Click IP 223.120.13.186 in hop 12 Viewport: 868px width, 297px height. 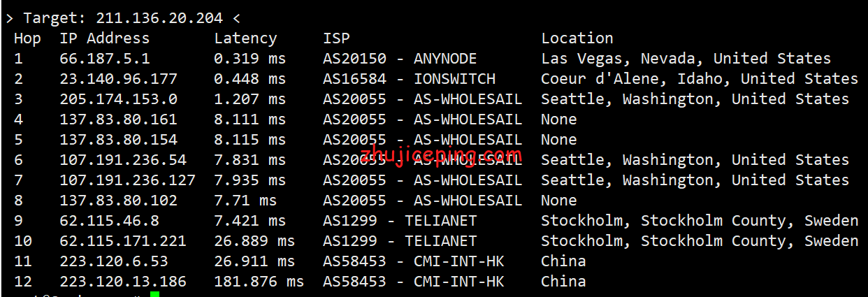pyautogui.click(x=123, y=282)
